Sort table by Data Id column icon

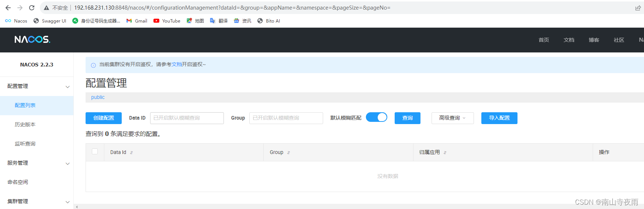(131, 153)
